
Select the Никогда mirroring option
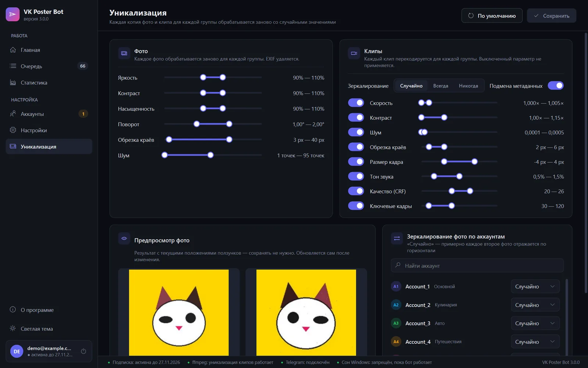click(x=469, y=86)
